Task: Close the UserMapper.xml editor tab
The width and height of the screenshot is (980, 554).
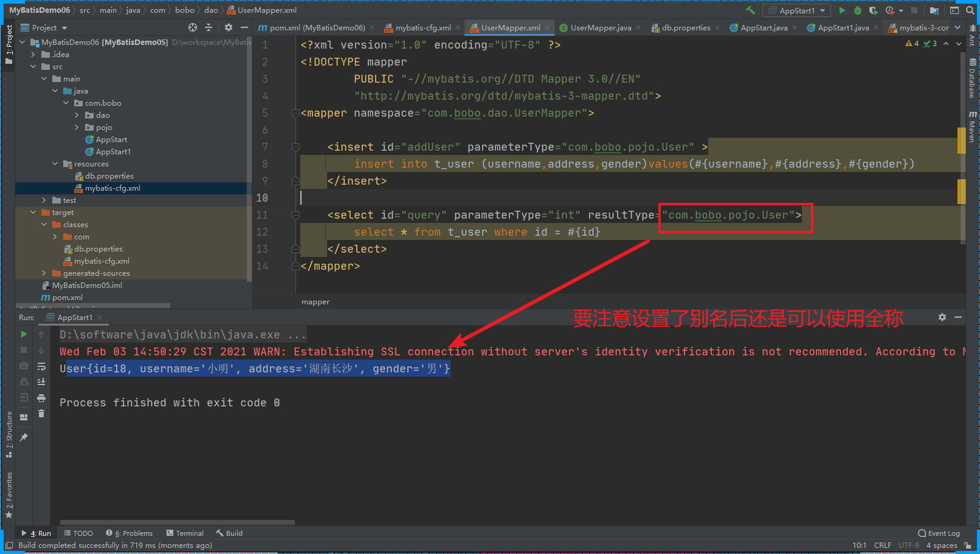Action: (547, 27)
